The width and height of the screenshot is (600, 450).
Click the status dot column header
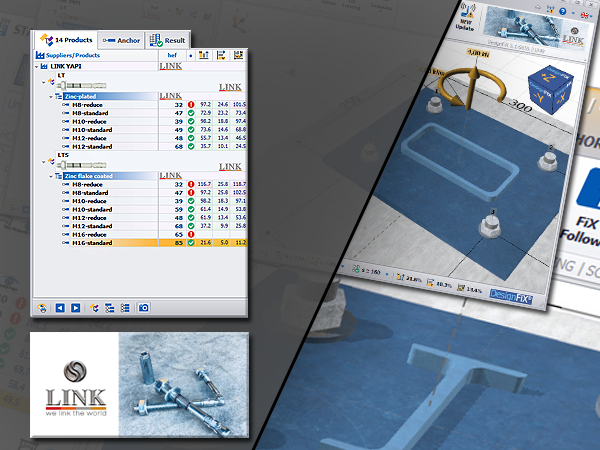click(x=191, y=55)
